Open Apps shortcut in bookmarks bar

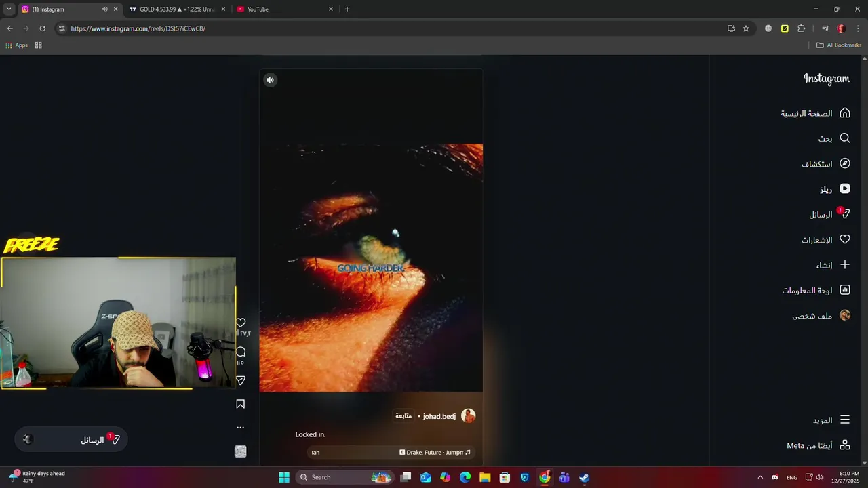(16, 45)
